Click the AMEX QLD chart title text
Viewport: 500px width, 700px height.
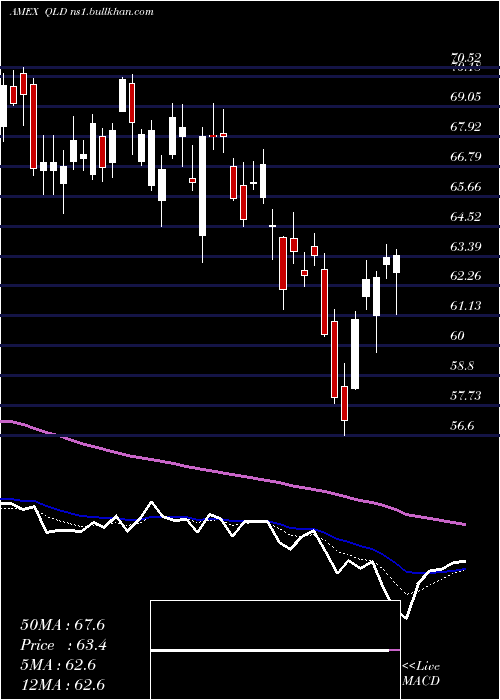click(82, 12)
